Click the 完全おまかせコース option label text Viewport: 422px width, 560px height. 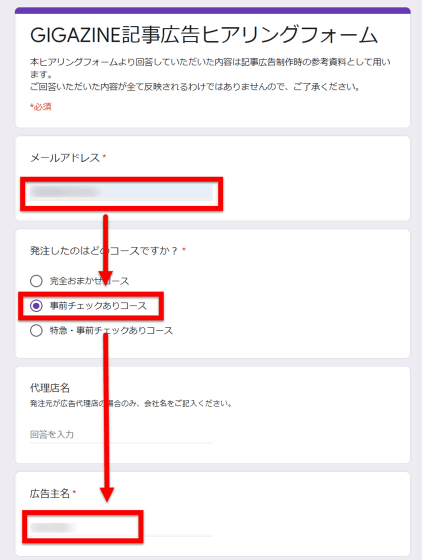point(89,281)
